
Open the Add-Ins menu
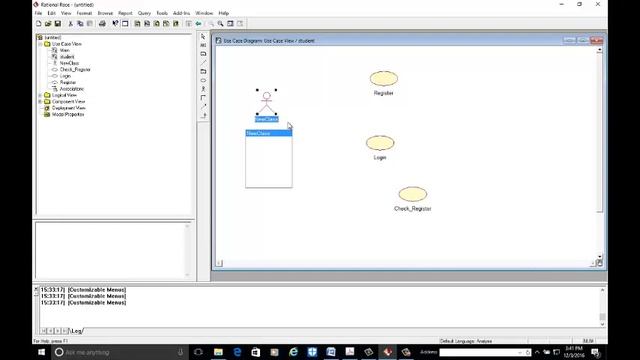pos(182,13)
